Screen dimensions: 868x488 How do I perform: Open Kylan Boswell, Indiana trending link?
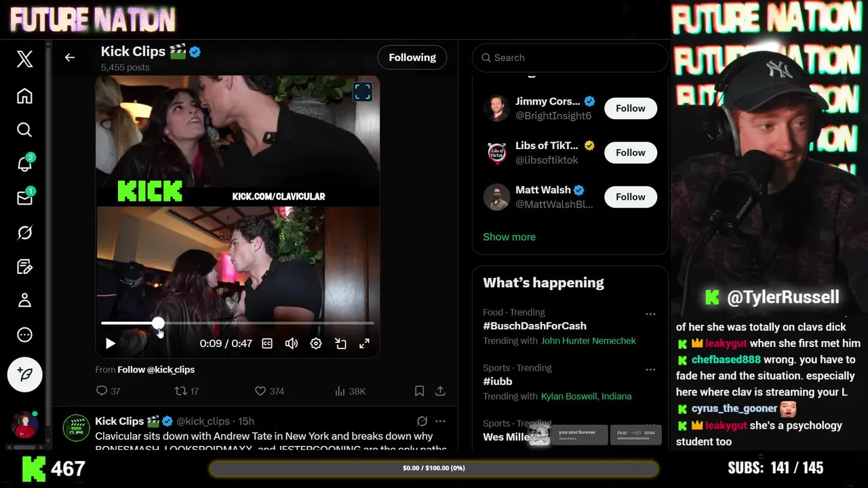586,396
